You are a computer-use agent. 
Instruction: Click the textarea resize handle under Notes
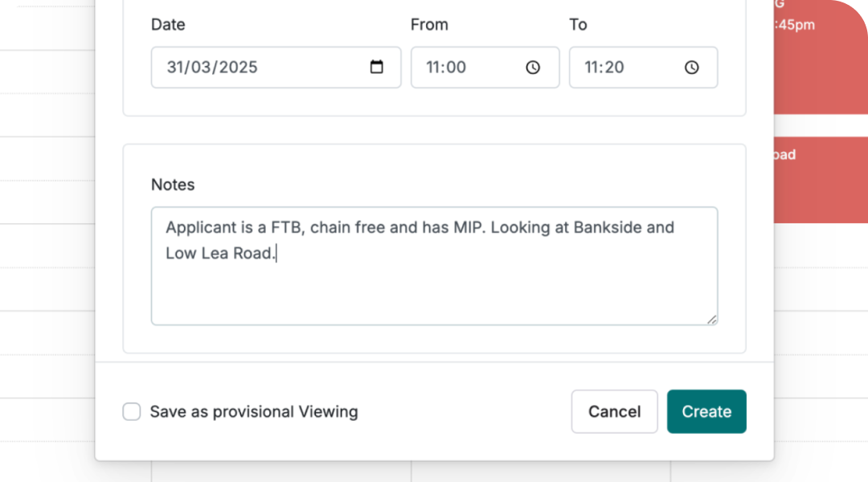(712, 319)
